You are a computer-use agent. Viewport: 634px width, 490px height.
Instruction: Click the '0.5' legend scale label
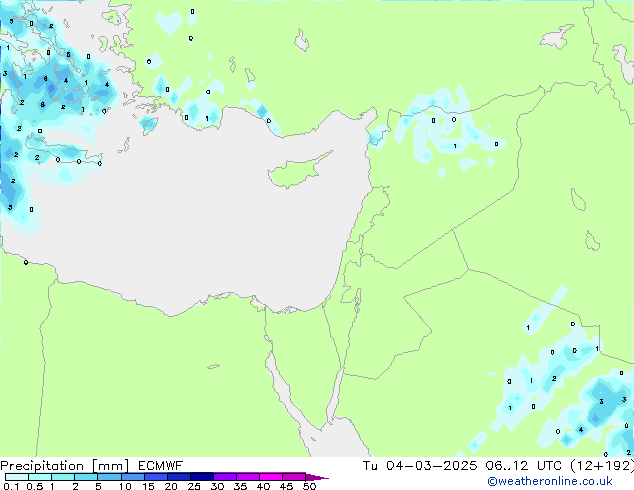point(35,486)
